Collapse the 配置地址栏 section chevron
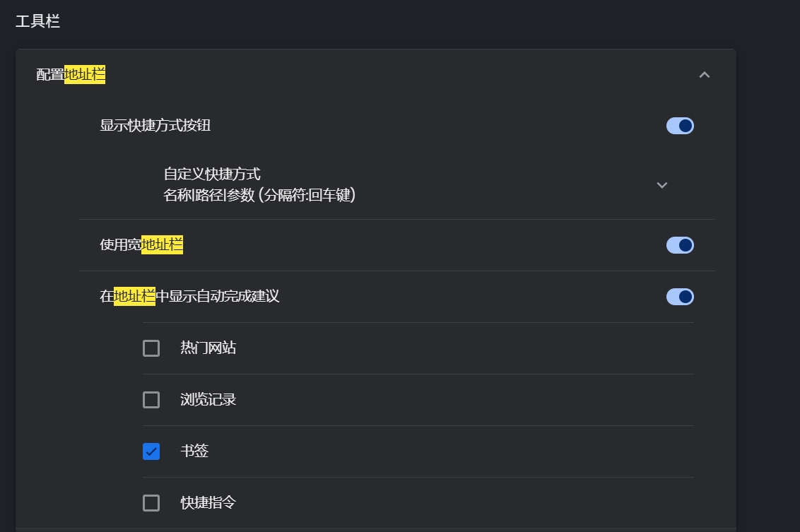The image size is (800, 532). (704, 75)
